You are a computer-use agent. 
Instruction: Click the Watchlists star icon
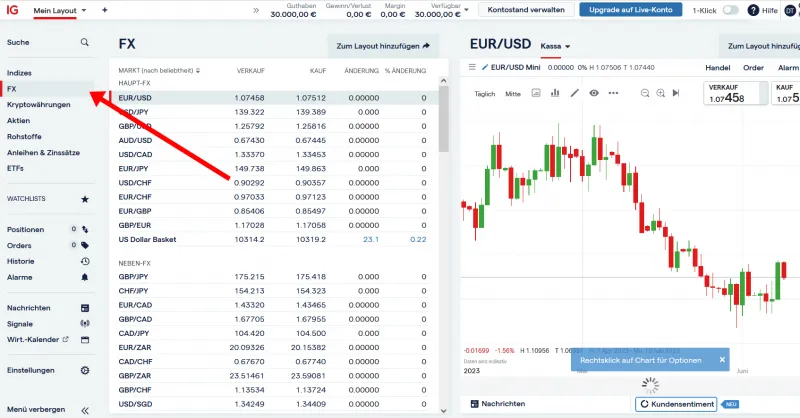point(85,199)
